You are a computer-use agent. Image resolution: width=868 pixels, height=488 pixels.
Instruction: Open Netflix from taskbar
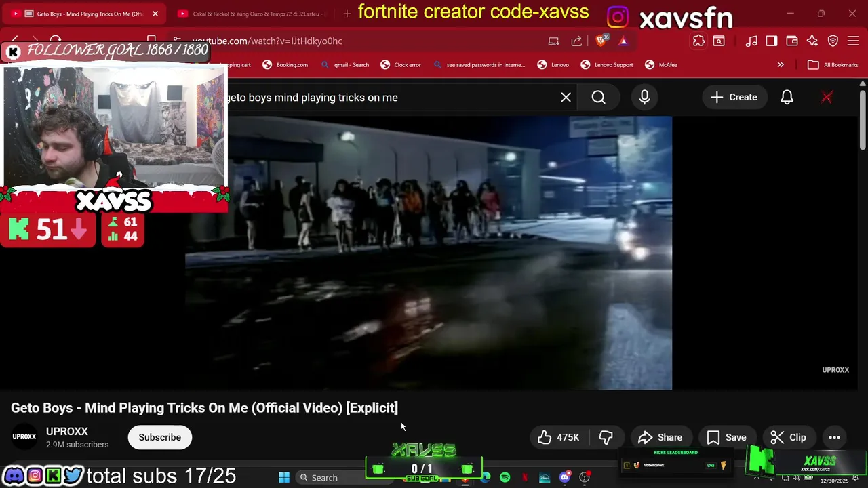(525, 478)
